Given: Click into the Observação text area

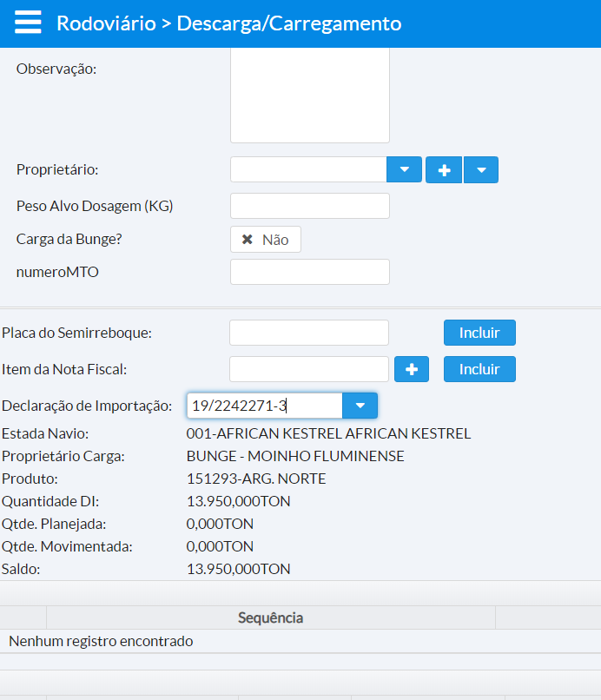Looking at the screenshot, I should pyautogui.click(x=309, y=95).
